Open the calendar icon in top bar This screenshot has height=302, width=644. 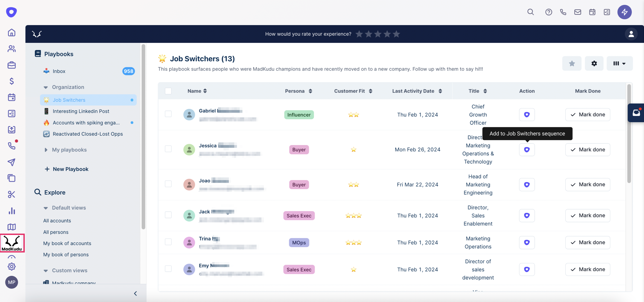click(x=592, y=12)
